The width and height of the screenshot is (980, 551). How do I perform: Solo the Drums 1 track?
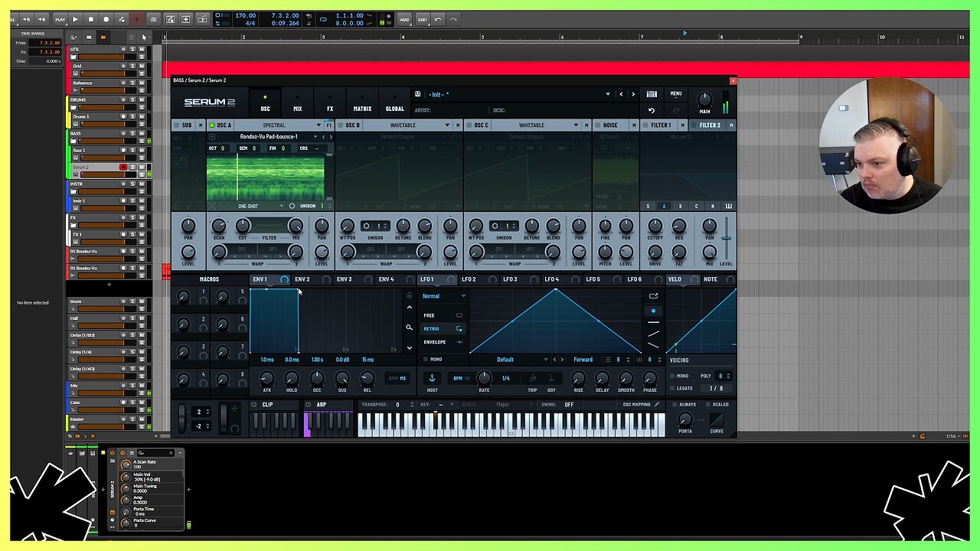[x=132, y=117]
